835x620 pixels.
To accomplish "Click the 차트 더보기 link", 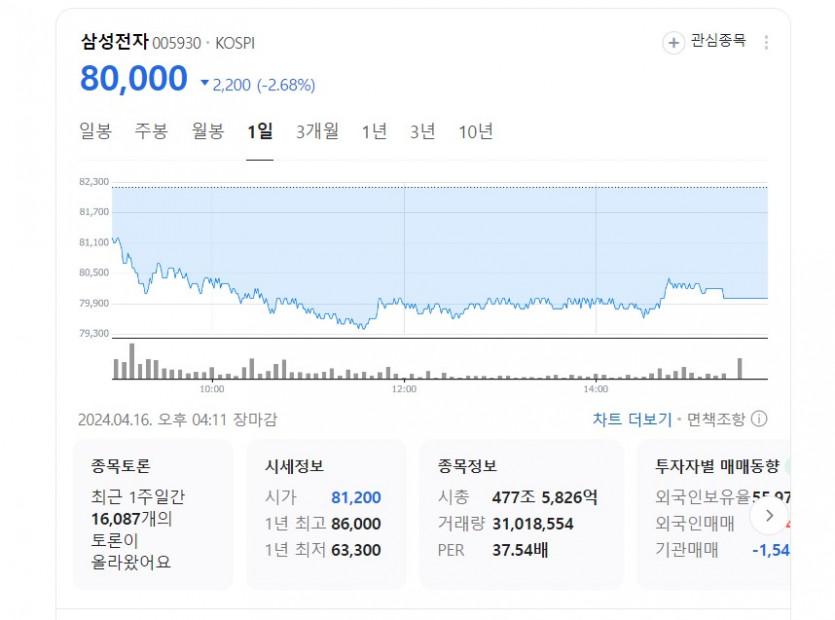I will (x=632, y=419).
